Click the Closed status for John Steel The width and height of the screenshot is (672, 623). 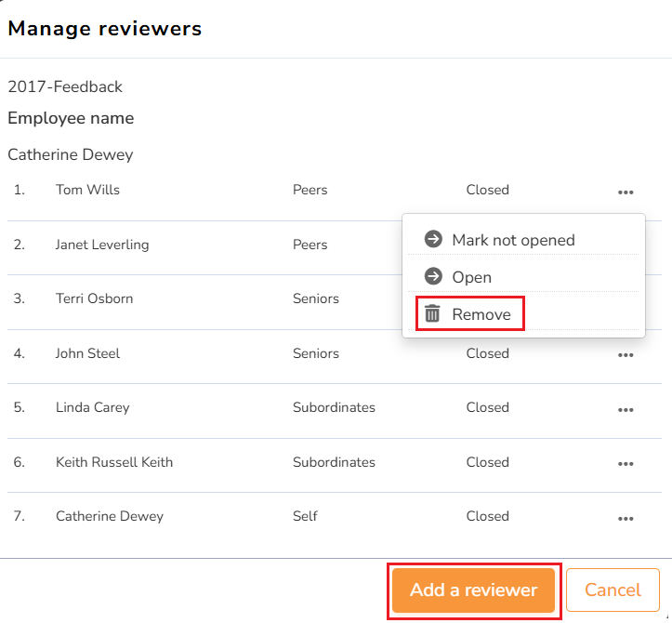[487, 353]
